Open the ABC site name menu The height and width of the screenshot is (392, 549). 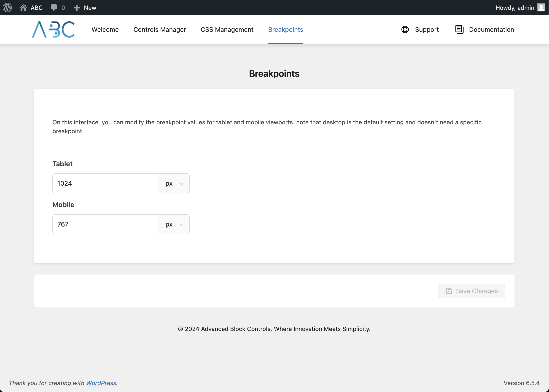pyautogui.click(x=36, y=8)
